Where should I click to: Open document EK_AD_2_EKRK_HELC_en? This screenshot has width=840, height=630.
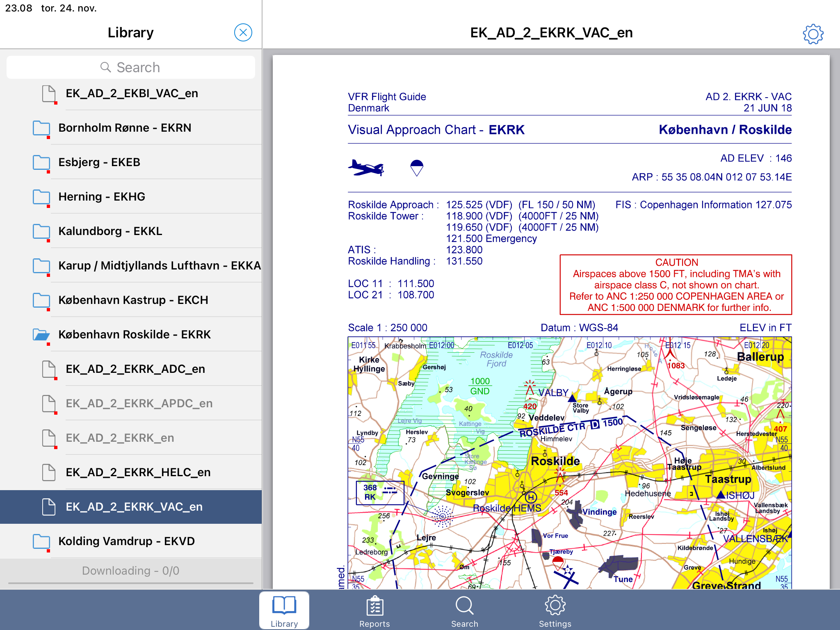(131, 472)
